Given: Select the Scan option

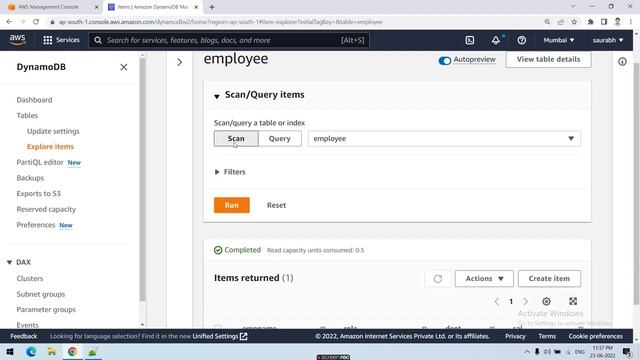Looking at the screenshot, I should tap(236, 138).
